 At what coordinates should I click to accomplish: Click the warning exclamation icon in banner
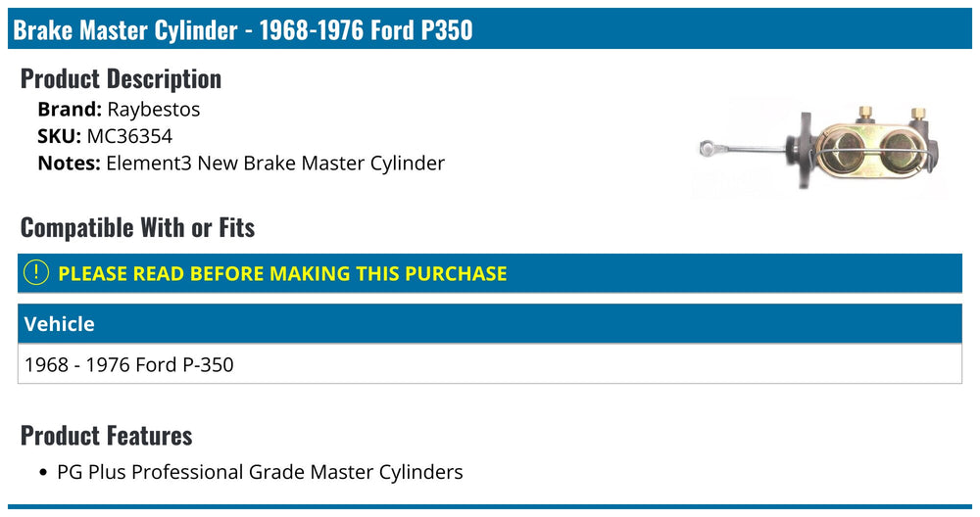pos(35,273)
